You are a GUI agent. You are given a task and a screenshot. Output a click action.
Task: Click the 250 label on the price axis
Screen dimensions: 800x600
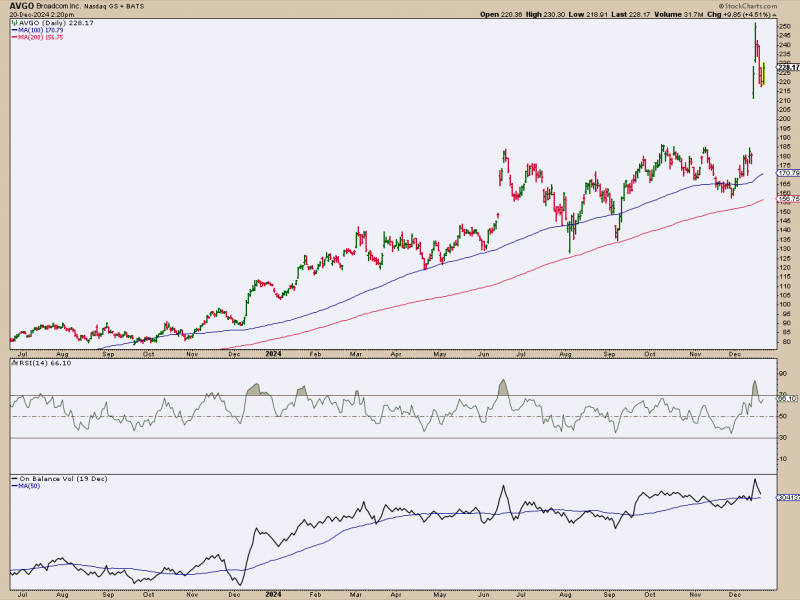(785, 26)
